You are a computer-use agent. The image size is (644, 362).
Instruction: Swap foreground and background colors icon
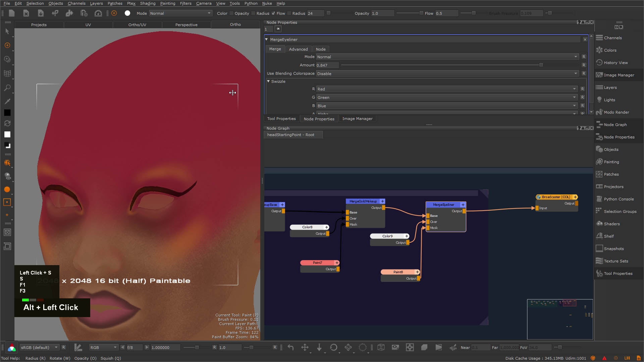[7, 123]
